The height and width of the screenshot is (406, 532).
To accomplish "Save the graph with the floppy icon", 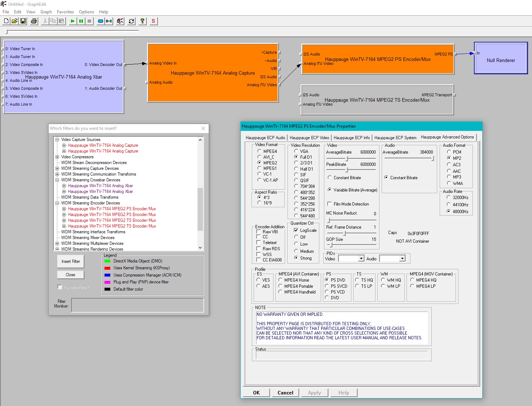I will [23, 21].
